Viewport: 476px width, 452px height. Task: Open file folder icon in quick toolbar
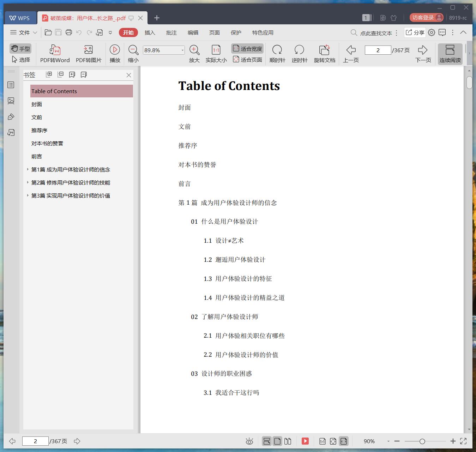click(48, 32)
